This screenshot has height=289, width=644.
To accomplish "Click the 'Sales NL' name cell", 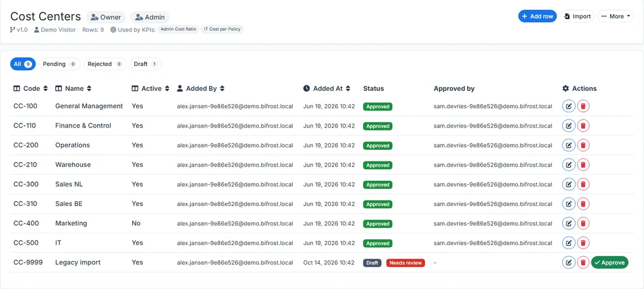I will pyautogui.click(x=69, y=184).
